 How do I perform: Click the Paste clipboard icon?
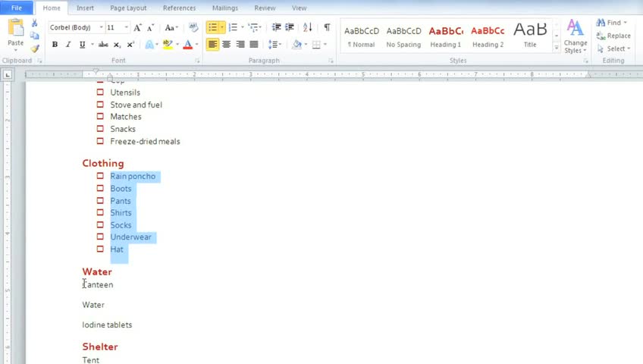pos(16,28)
